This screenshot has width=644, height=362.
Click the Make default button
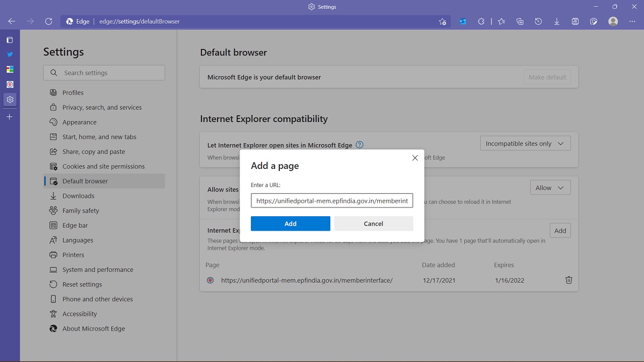[547, 77]
